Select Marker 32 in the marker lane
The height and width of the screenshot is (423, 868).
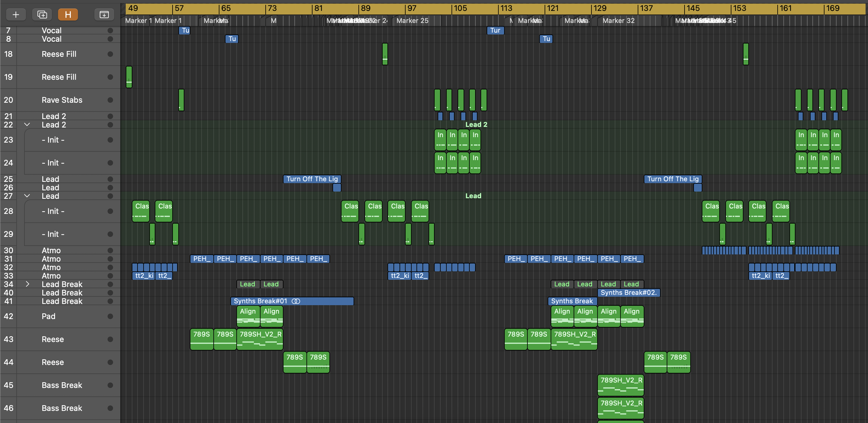click(618, 21)
